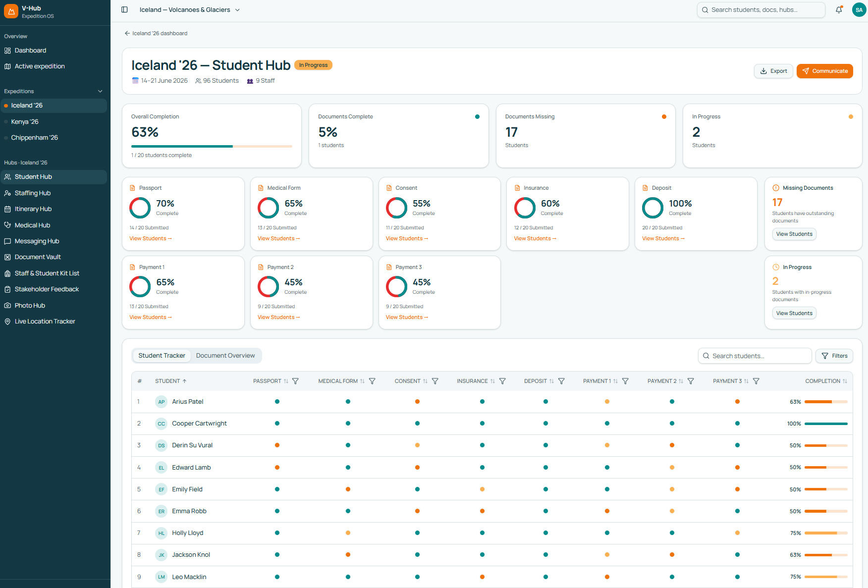This screenshot has width=868, height=588.
Task: Sort by Completion column arrows
Action: point(845,381)
